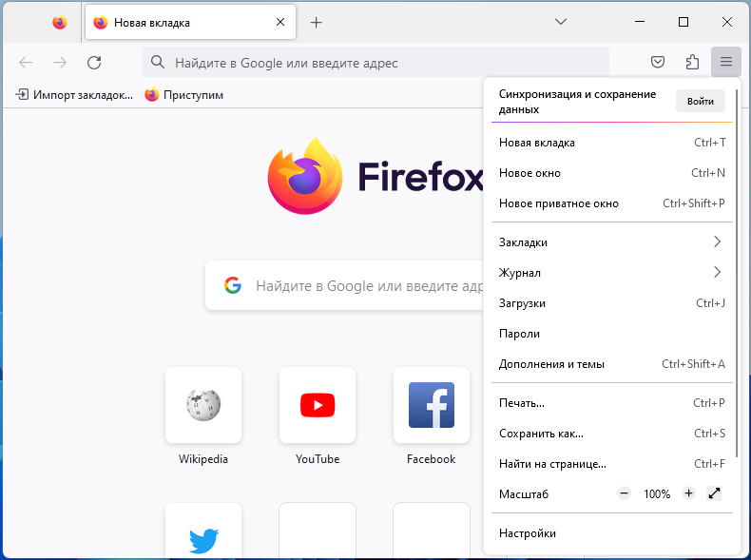Viewport: 751px width, 560px height.
Task: Open the list all tabs dropdown
Action: [x=561, y=22]
